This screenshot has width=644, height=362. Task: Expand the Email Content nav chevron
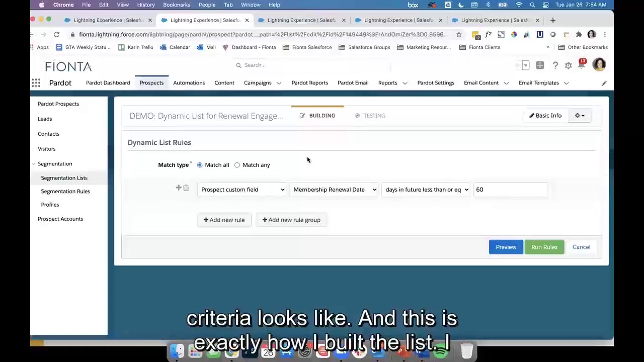506,83
